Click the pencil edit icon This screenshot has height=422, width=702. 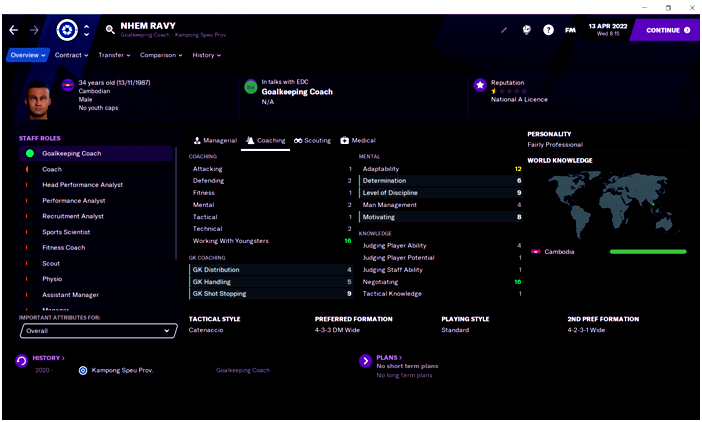[504, 30]
